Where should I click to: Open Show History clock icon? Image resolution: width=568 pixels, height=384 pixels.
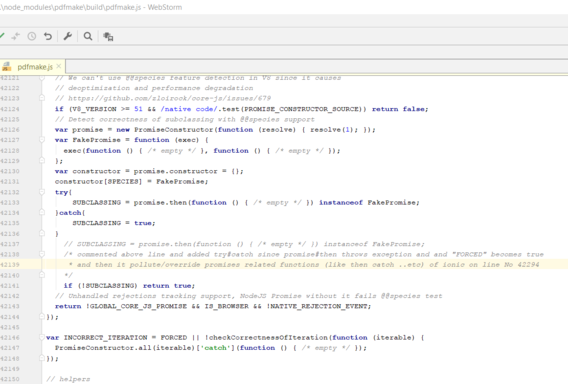[32, 36]
